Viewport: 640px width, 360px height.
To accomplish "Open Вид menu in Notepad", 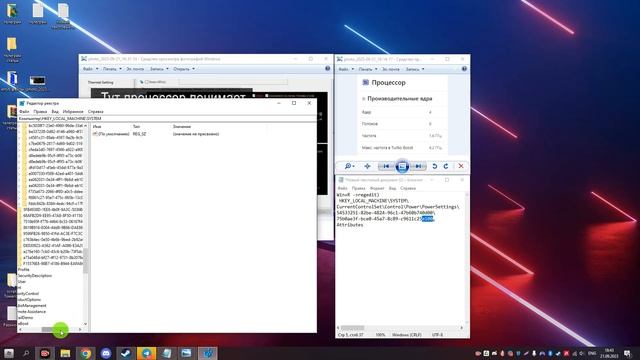I will point(392,188).
